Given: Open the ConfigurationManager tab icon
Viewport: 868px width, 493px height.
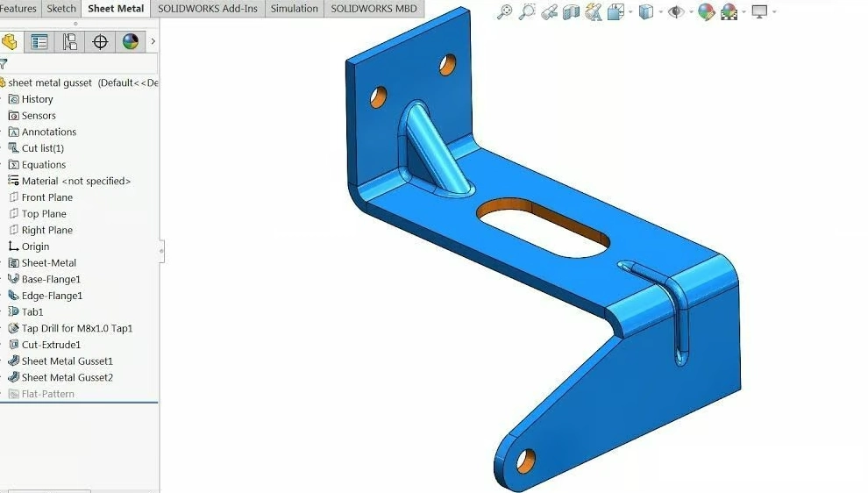Looking at the screenshot, I should [x=69, y=42].
